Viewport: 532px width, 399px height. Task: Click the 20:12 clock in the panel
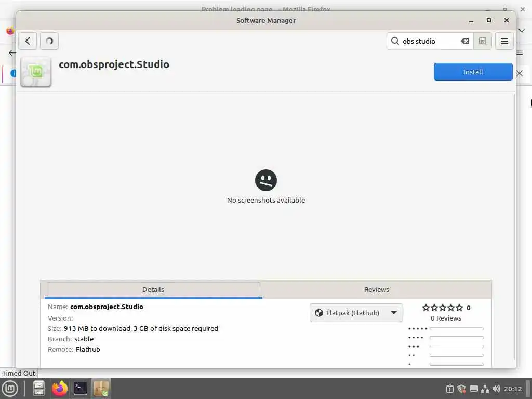click(x=513, y=389)
